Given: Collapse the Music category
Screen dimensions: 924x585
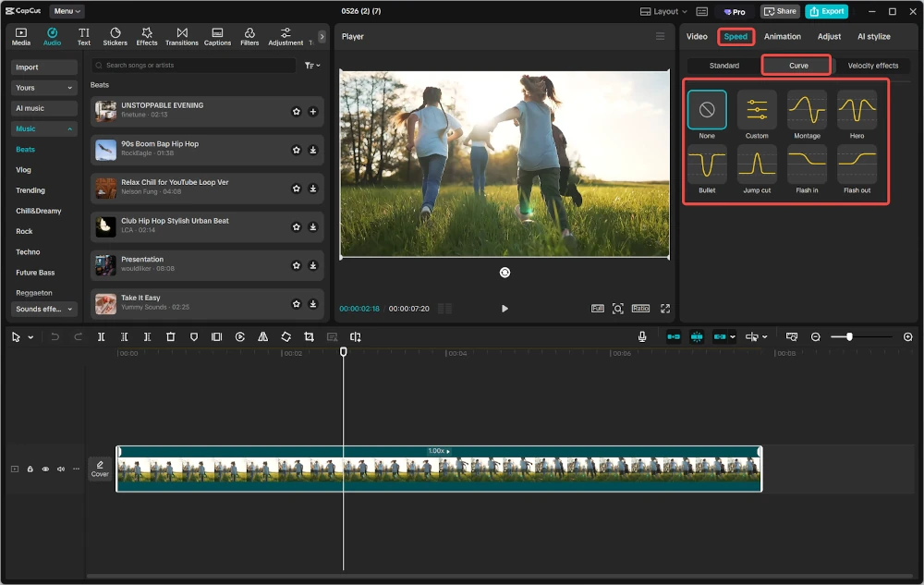Looking at the screenshot, I should click(43, 128).
